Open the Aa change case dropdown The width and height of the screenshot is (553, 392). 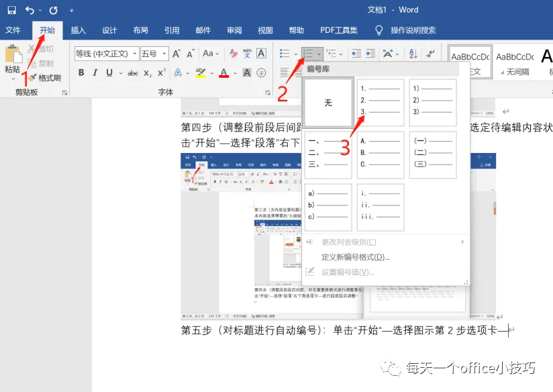[x=211, y=54]
